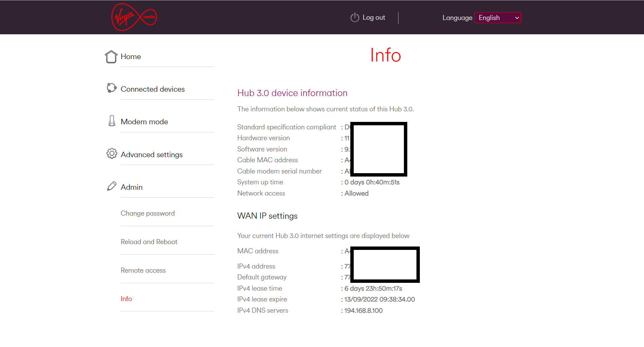Select Modem mode in sidebar
The image size is (644, 347).
pyautogui.click(x=144, y=122)
